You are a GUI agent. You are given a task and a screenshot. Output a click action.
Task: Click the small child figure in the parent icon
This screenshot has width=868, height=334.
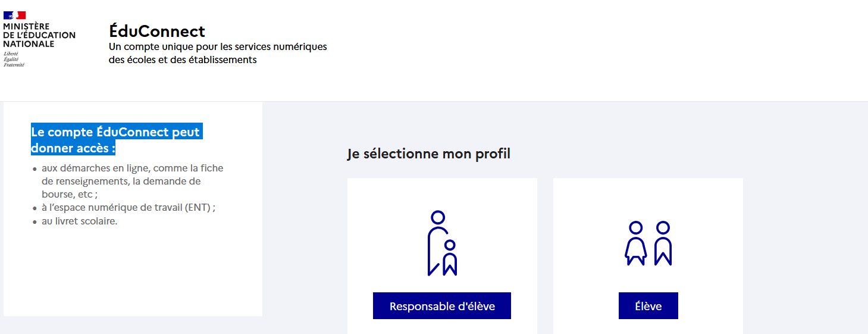point(450,257)
